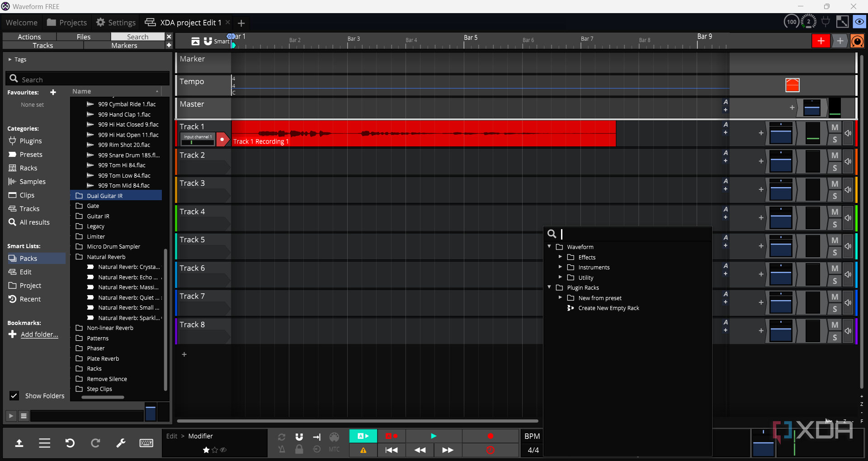Screen dimensions: 868x461
Task: Switch to the Files panel tab
Action: tap(84, 37)
